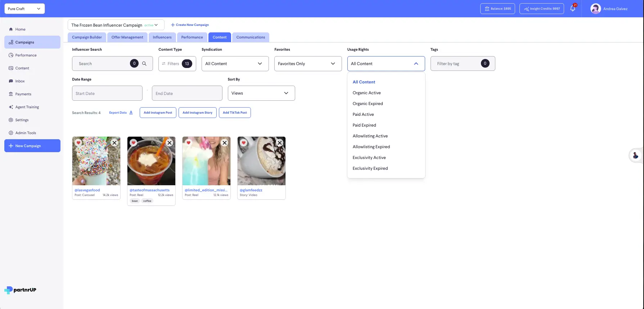Click the End Date field
The image size is (644, 309).
coord(187,93)
